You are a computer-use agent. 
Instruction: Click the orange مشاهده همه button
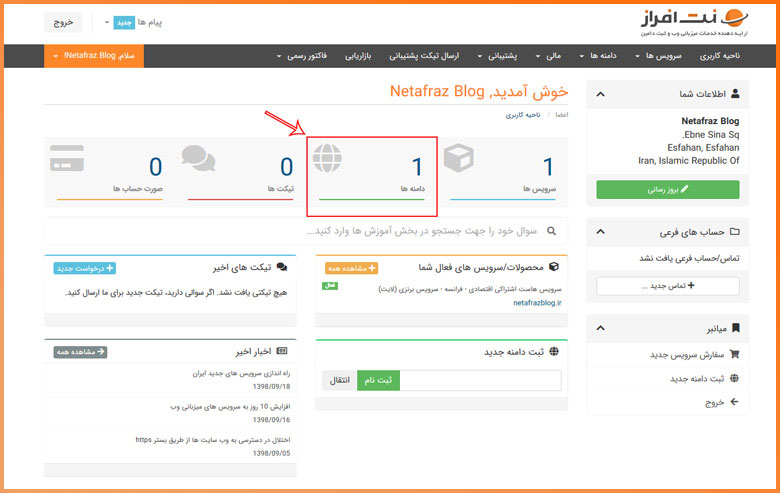pyautogui.click(x=351, y=268)
